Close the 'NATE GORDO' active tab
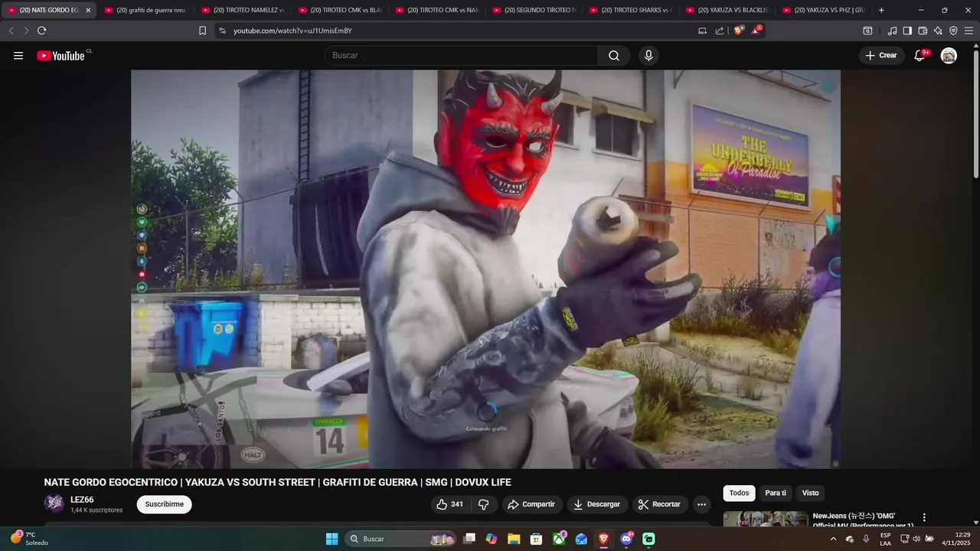 pos(88,10)
